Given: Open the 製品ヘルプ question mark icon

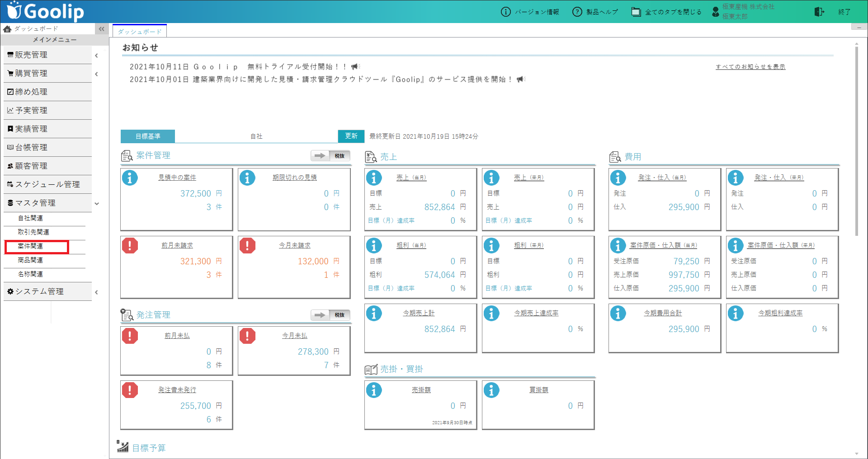Looking at the screenshot, I should (577, 12).
